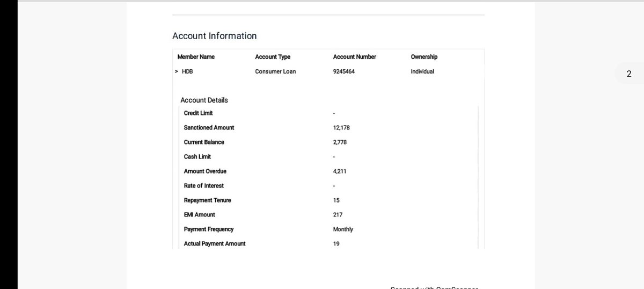The image size is (644, 289).
Task: Click the 'Amount Overdue' label
Action: click(x=205, y=171)
